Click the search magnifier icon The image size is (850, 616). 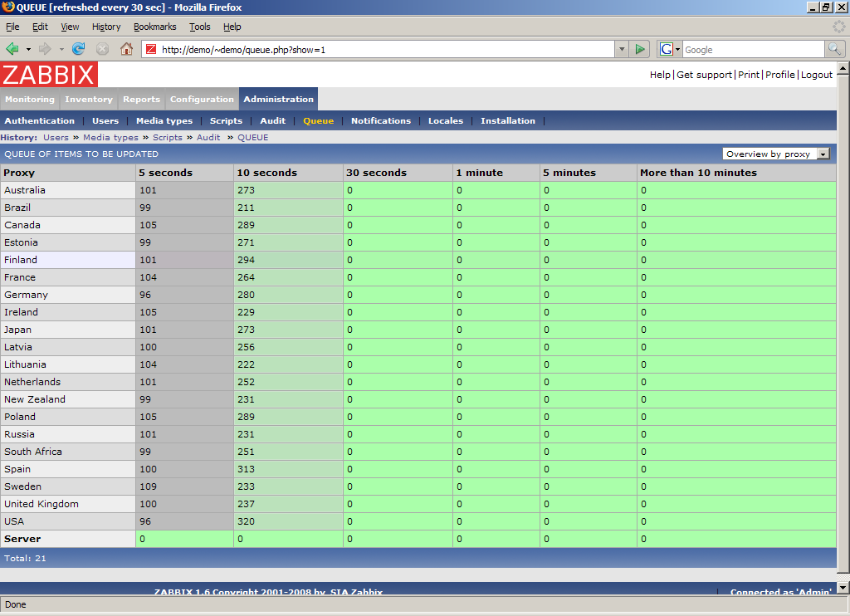(834, 49)
